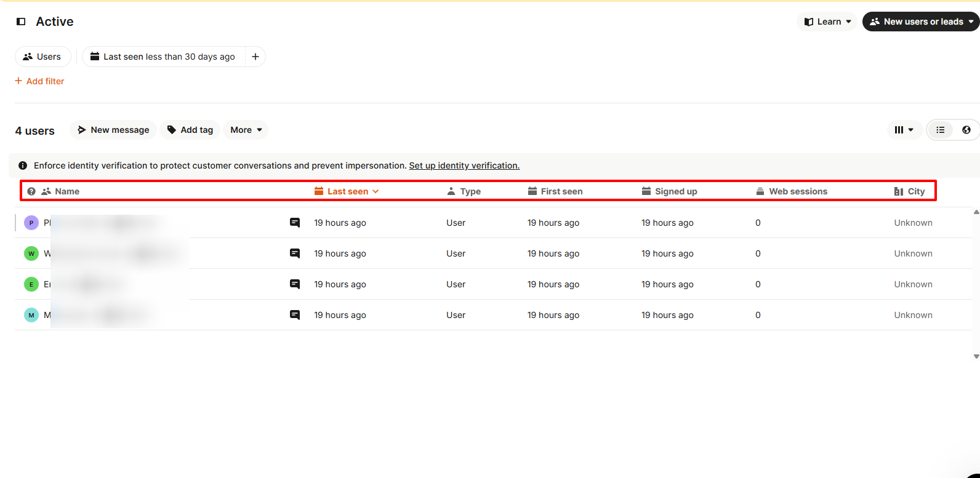Viewport: 980px width, 478px height.
Task: Start a New message
Action: 113,130
